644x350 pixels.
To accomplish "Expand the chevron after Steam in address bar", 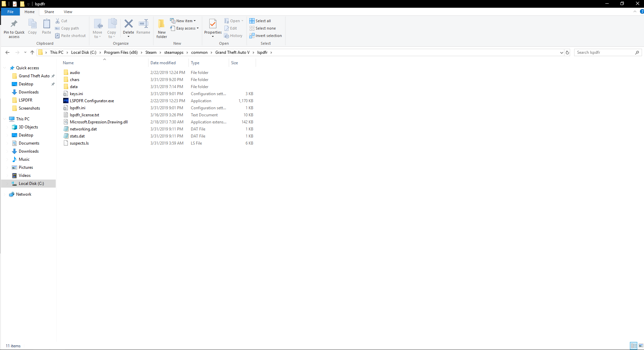I will click(x=160, y=52).
